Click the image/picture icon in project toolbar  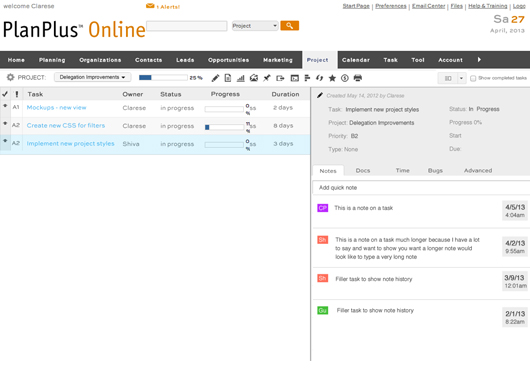pyautogui.click(x=254, y=78)
